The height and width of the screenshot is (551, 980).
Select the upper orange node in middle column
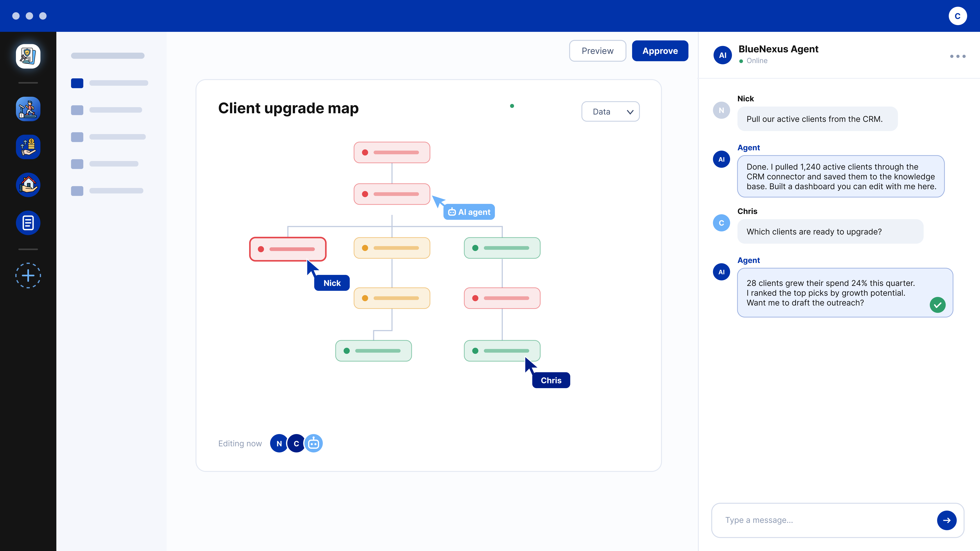coord(392,248)
